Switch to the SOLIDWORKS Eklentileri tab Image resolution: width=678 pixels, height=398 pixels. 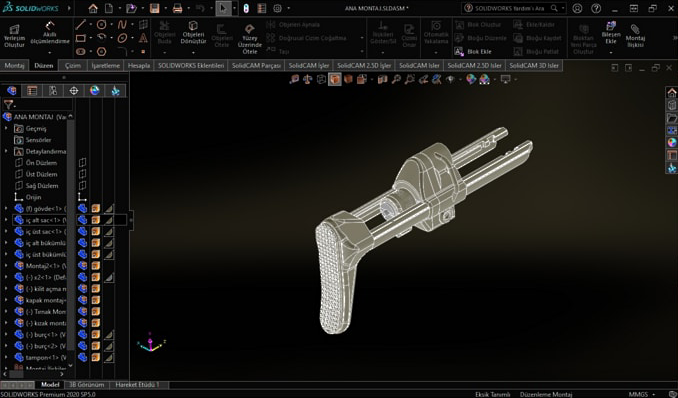click(191, 66)
